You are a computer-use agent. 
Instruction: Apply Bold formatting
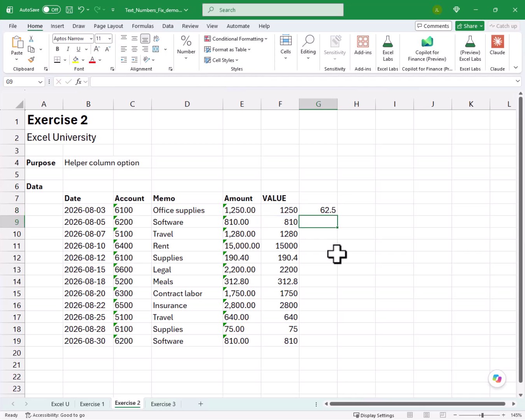(x=58, y=49)
